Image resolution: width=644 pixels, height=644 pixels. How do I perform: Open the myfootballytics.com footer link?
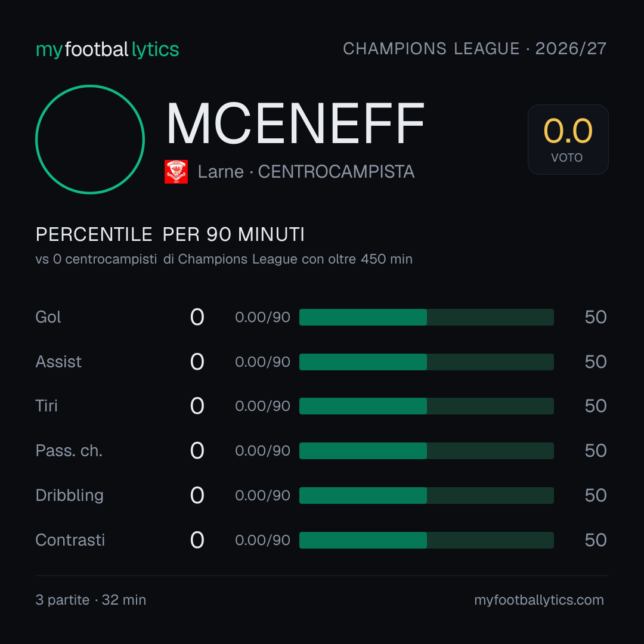click(x=539, y=600)
